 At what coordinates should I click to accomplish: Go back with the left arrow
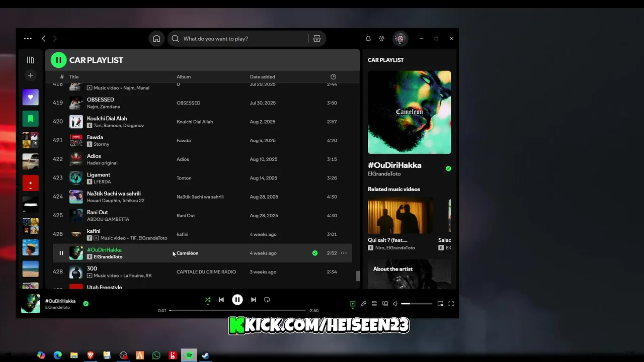coord(44,39)
